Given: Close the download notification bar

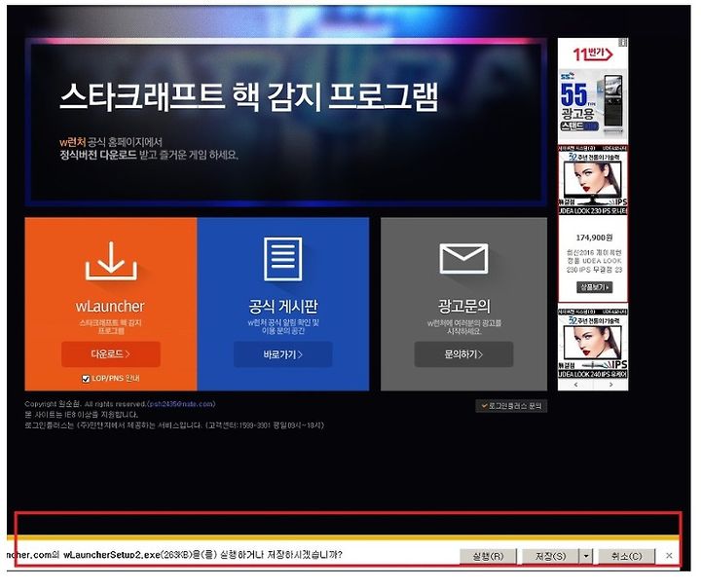Looking at the screenshot, I should point(669,556).
